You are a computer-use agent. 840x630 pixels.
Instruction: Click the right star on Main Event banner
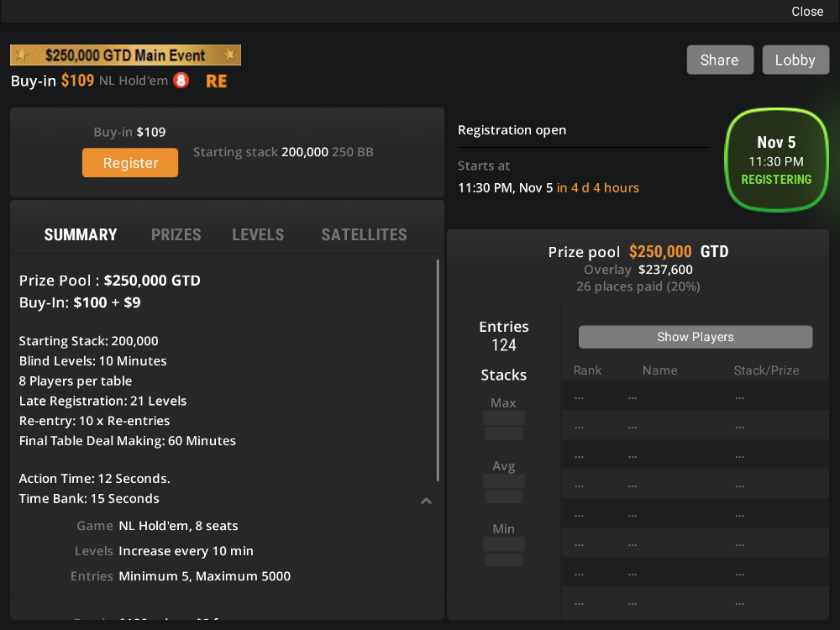click(x=228, y=55)
